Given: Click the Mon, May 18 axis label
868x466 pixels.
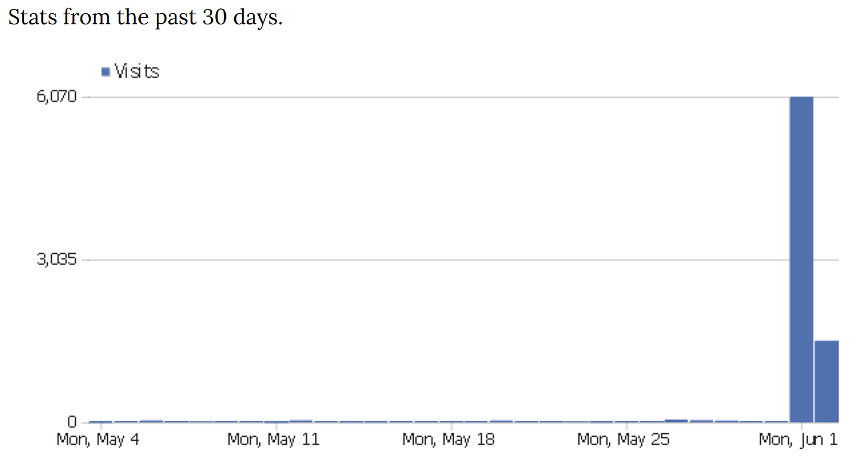Looking at the screenshot, I should (x=448, y=440).
